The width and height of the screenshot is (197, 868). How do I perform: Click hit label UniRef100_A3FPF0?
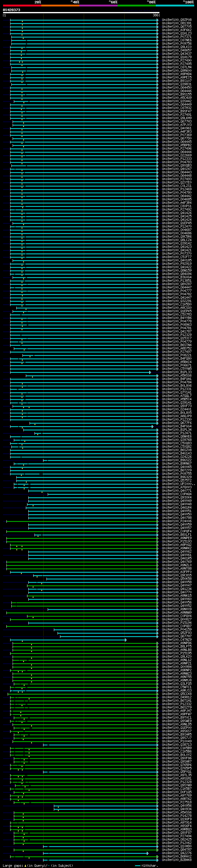(177, 572)
